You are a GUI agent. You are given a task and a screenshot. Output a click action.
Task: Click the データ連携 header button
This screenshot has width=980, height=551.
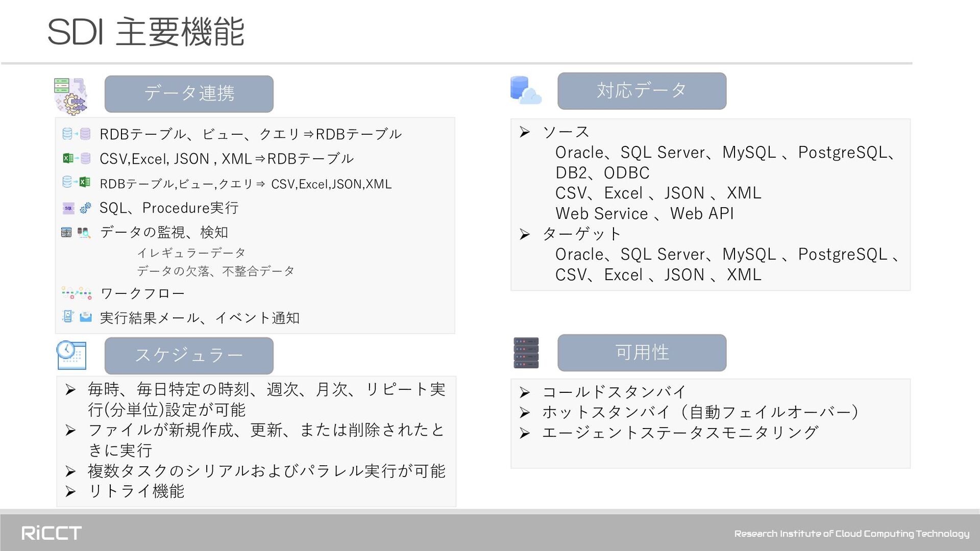click(x=189, y=94)
